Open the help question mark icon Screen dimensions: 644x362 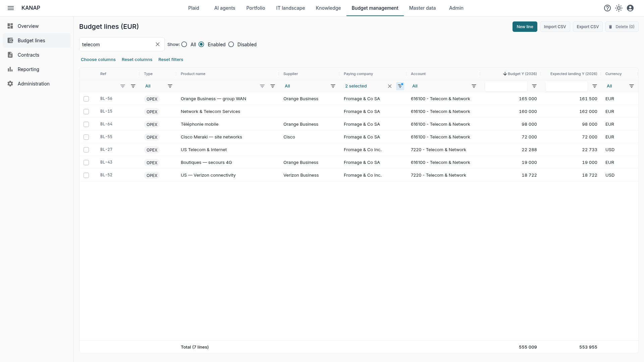pyautogui.click(x=607, y=8)
